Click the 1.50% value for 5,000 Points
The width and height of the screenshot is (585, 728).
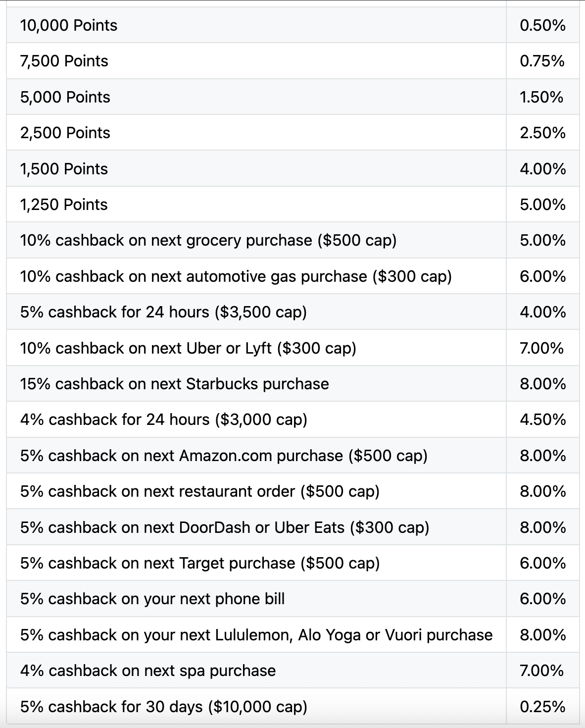click(x=541, y=97)
